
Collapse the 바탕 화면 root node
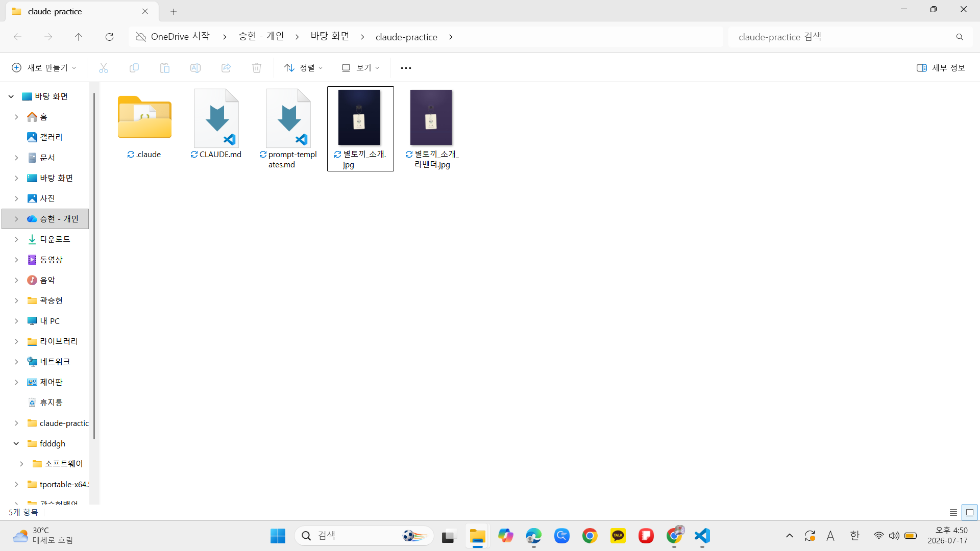pyautogui.click(x=11, y=96)
